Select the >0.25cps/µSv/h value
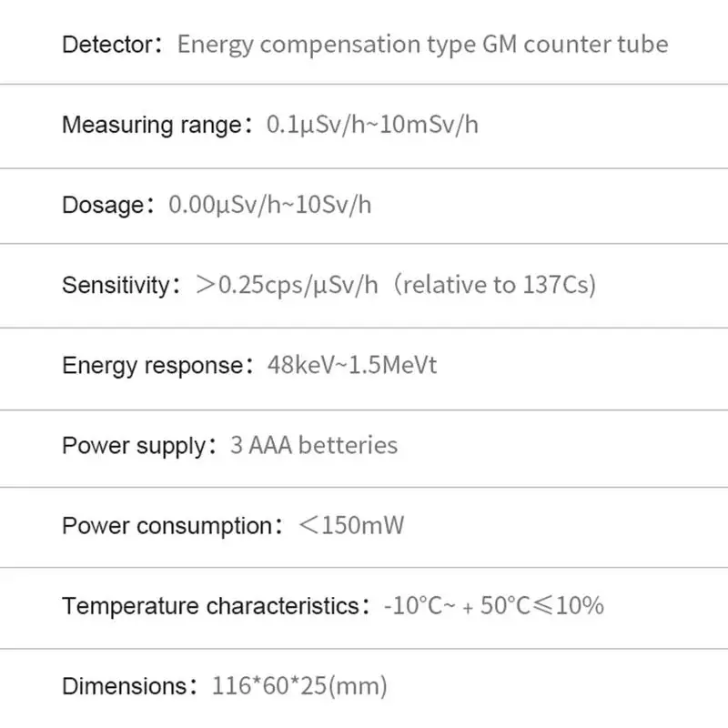The height and width of the screenshot is (728, 728). tap(286, 286)
